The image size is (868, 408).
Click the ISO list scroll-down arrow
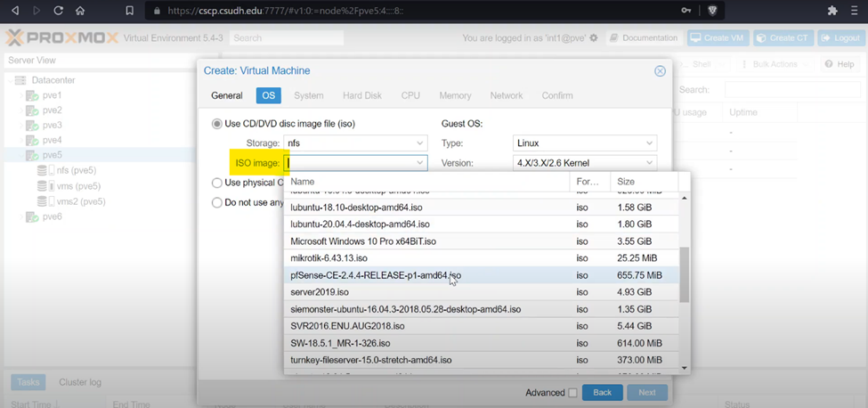click(x=685, y=368)
